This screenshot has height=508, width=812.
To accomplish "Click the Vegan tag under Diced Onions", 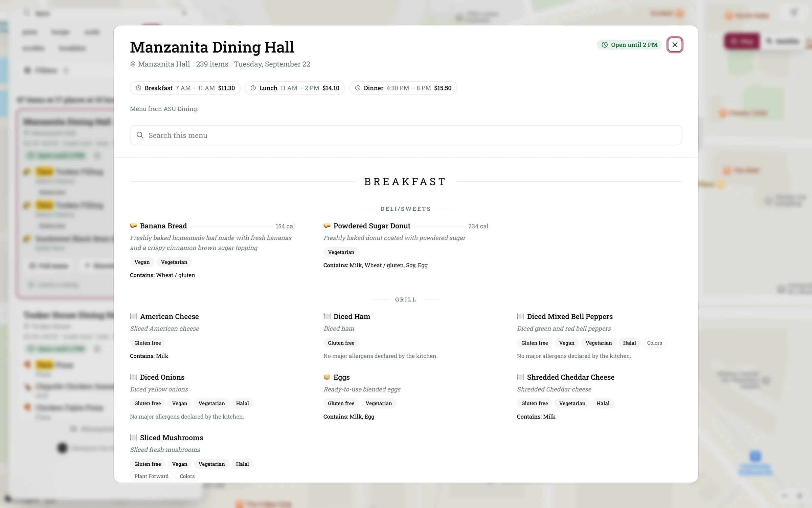I will point(180,403).
